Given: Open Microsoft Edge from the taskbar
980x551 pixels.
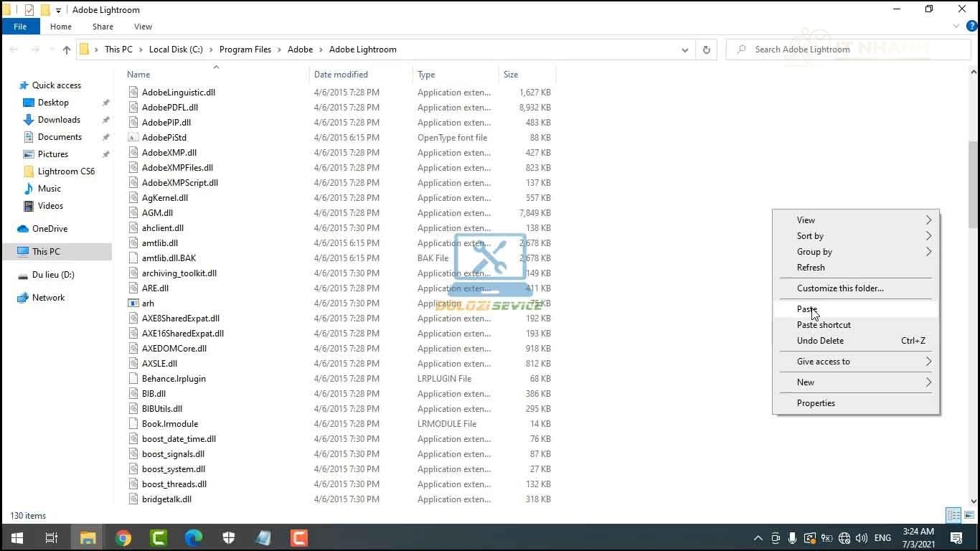Looking at the screenshot, I should click(194, 537).
